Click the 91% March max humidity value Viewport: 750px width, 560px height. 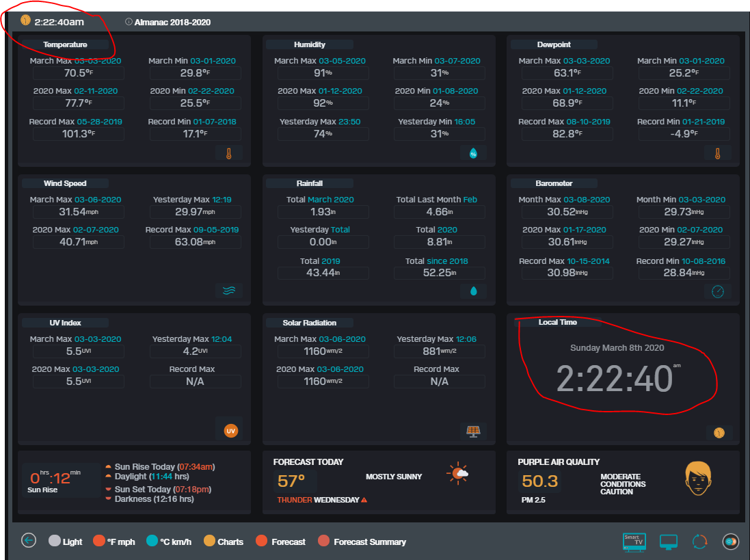pyautogui.click(x=323, y=73)
